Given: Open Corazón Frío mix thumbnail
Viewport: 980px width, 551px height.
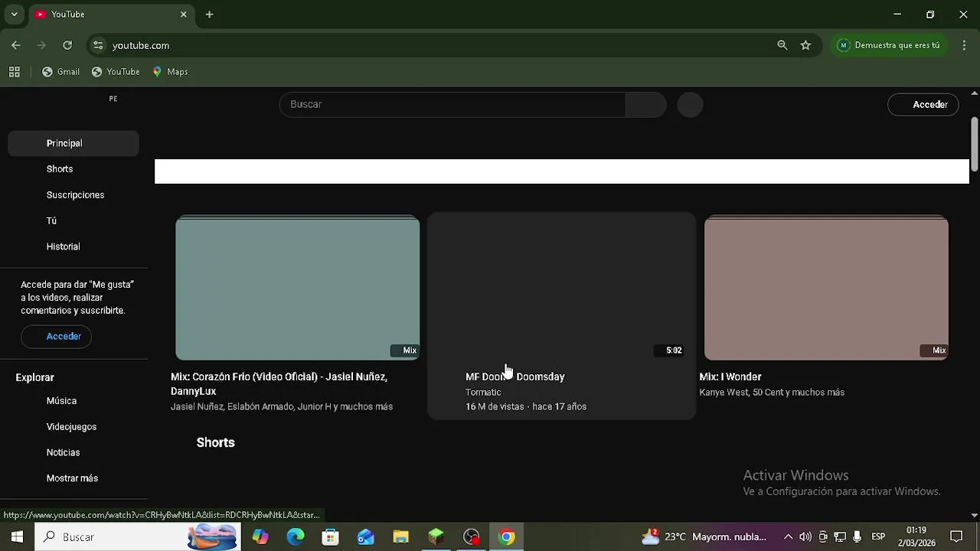Looking at the screenshot, I should click(x=298, y=288).
